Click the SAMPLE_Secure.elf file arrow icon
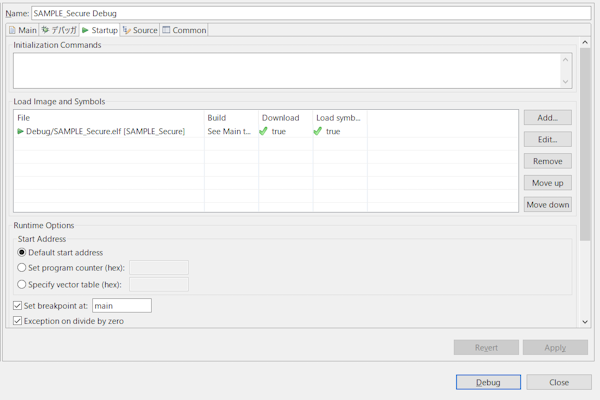The image size is (600, 400). pos(20,131)
